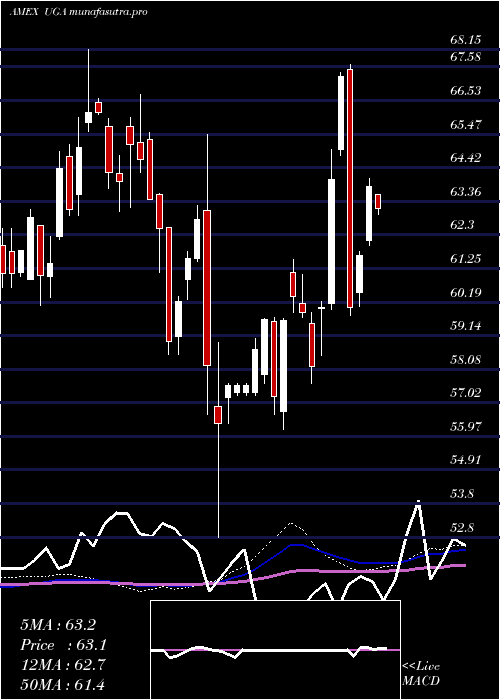Click the '<<Live MACD' label
The width and height of the screenshot is (500, 700).
coord(421,674)
